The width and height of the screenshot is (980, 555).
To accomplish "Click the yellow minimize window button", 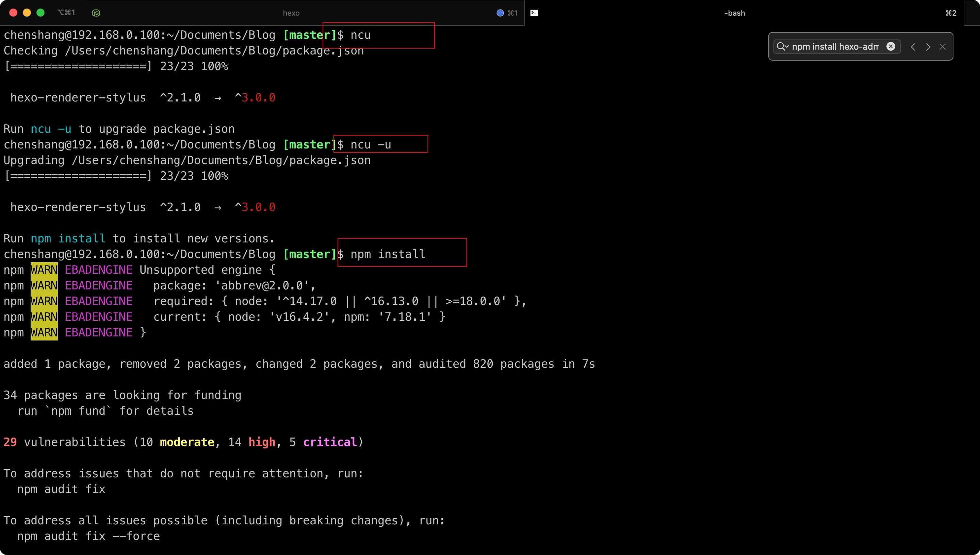I will tap(27, 13).
